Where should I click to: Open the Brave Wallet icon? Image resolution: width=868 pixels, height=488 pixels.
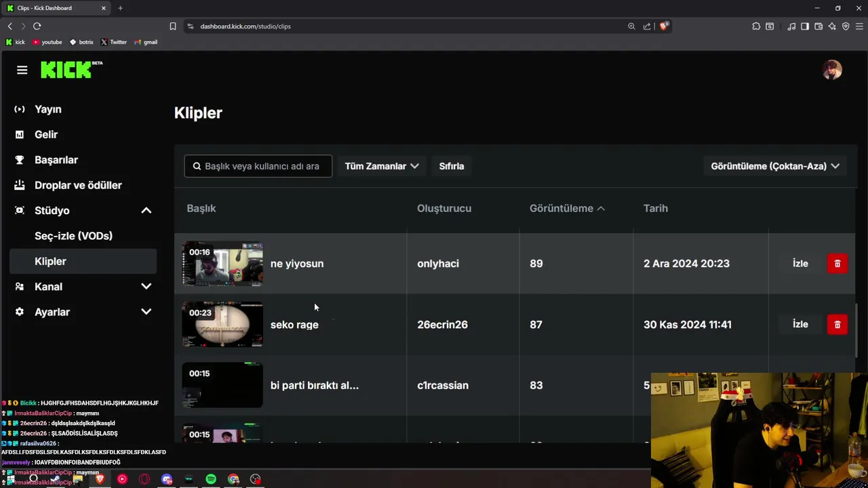click(818, 26)
